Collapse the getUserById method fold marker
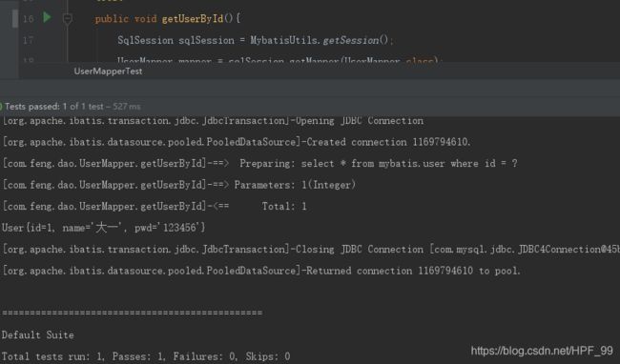The image size is (620, 364). click(x=67, y=18)
